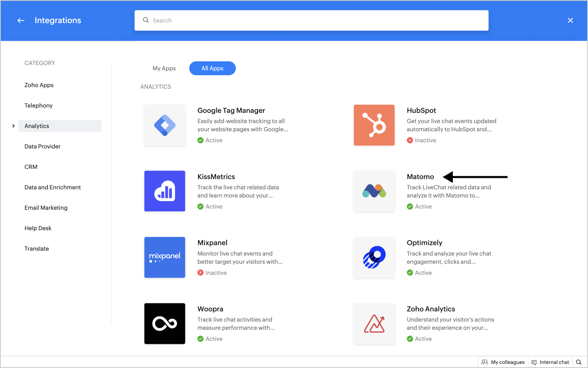Open HubSpot title link

click(x=421, y=110)
